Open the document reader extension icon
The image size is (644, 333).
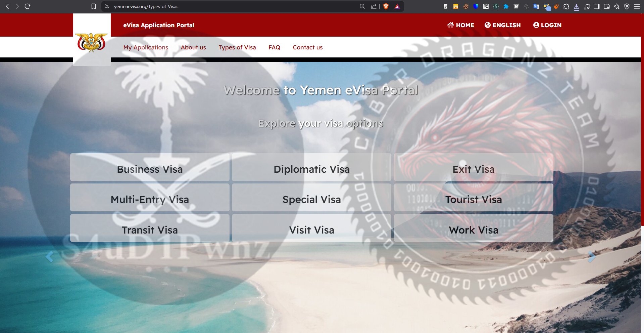(446, 6)
